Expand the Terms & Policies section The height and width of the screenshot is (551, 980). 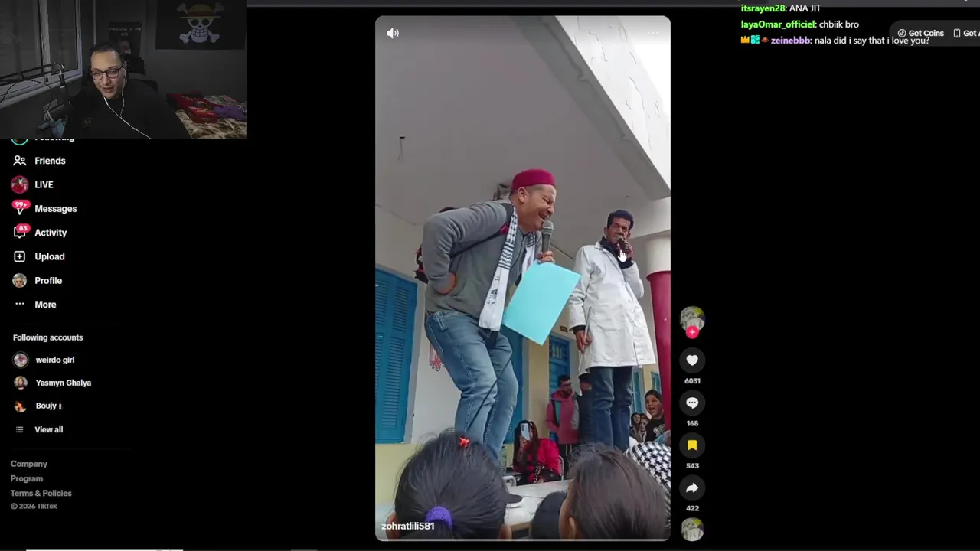click(x=41, y=493)
